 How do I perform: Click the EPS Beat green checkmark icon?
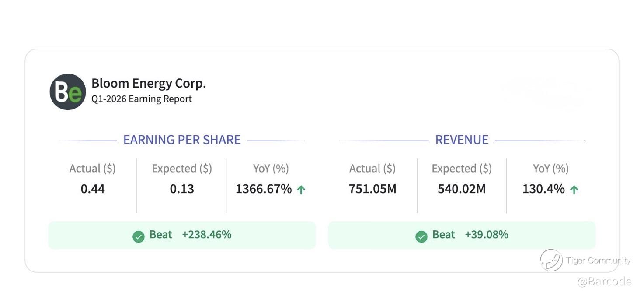[x=139, y=237]
